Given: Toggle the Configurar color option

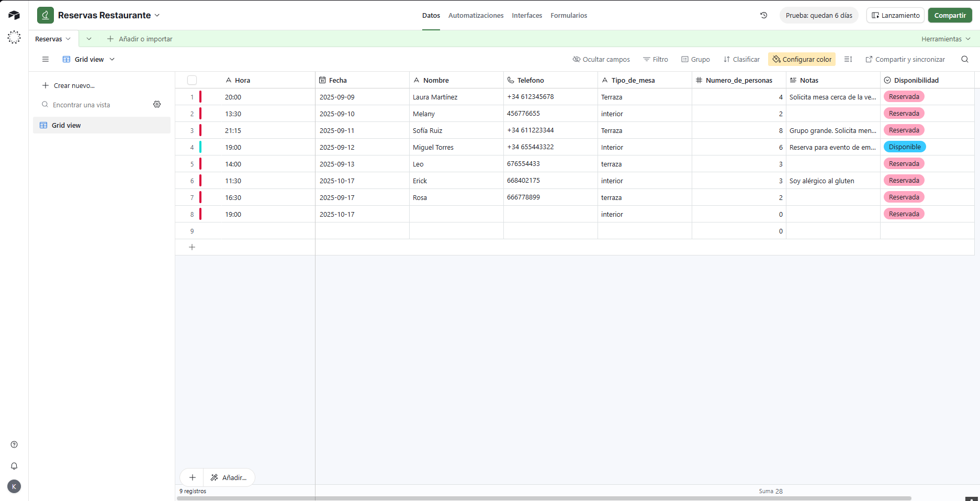Looking at the screenshot, I should (802, 59).
